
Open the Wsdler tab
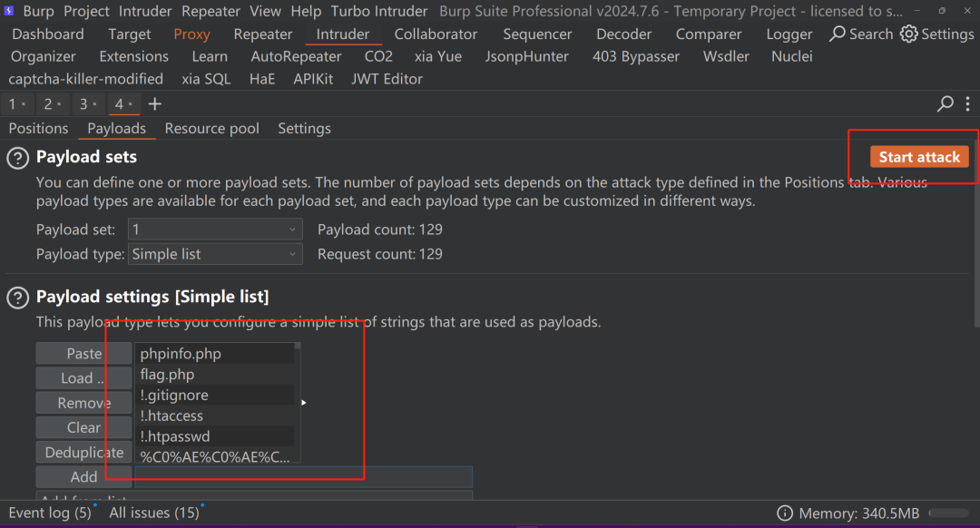point(726,56)
